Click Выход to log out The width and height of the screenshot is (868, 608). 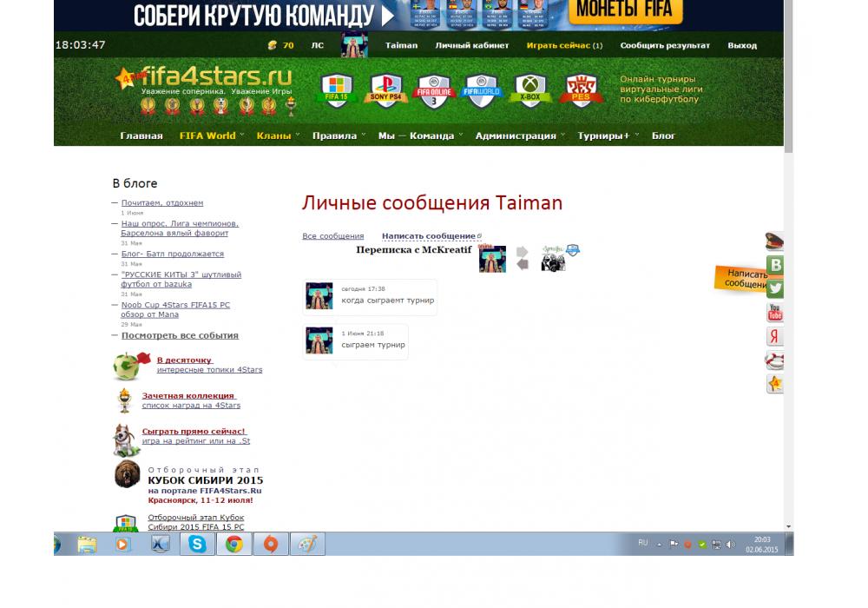pyautogui.click(x=742, y=45)
